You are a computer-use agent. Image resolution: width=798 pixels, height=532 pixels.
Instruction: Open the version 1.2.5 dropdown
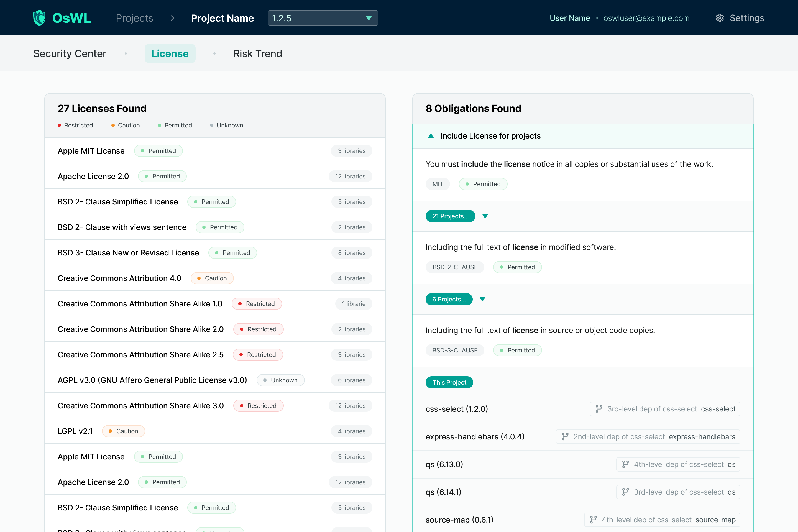(x=323, y=18)
